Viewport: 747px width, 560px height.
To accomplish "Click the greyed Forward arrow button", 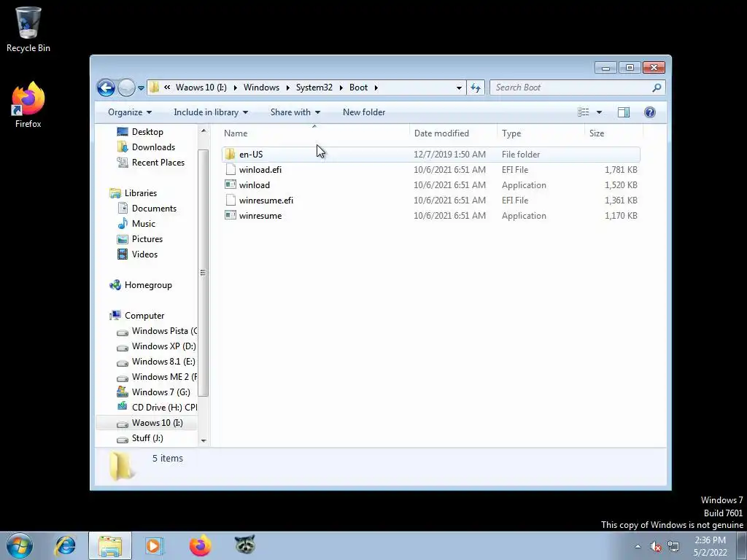I will (126, 87).
